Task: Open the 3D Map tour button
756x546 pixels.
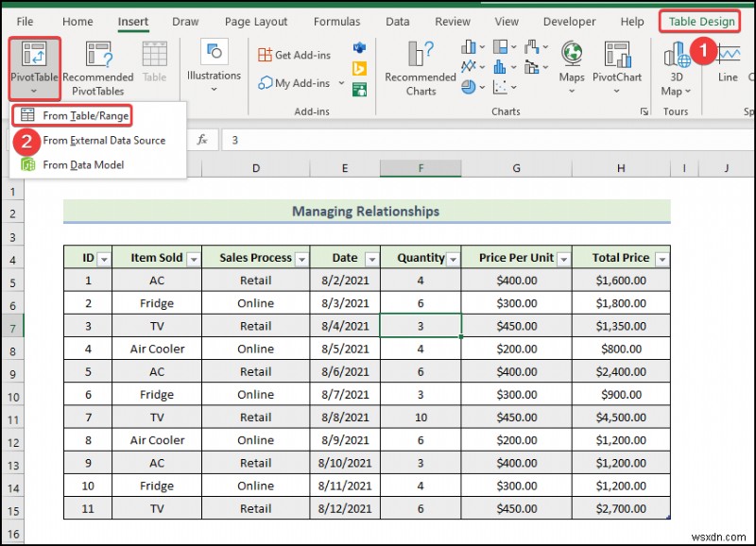Action: (x=677, y=68)
